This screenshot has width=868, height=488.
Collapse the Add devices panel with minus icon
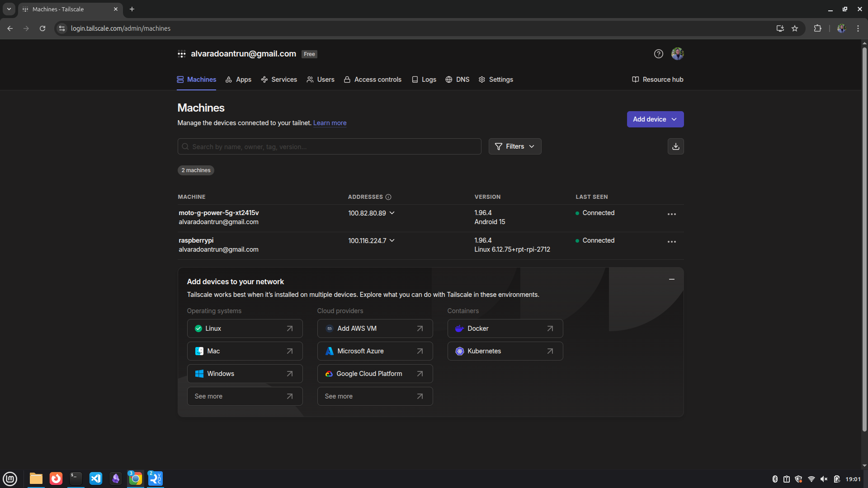click(x=672, y=279)
